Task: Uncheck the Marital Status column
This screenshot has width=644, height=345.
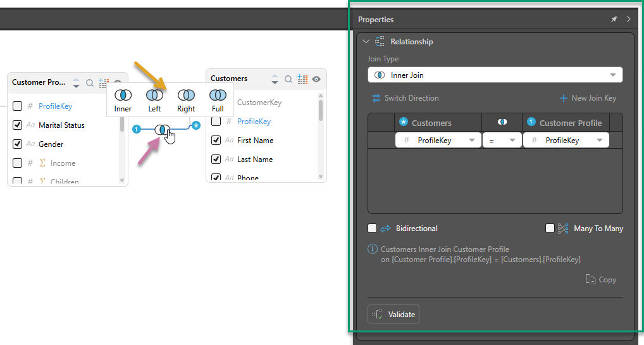Action: 18,125
